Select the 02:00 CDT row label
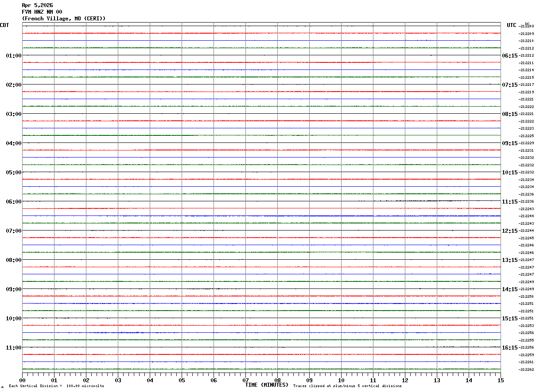The height and width of the screenshot is (392, 536). (14, 85)
